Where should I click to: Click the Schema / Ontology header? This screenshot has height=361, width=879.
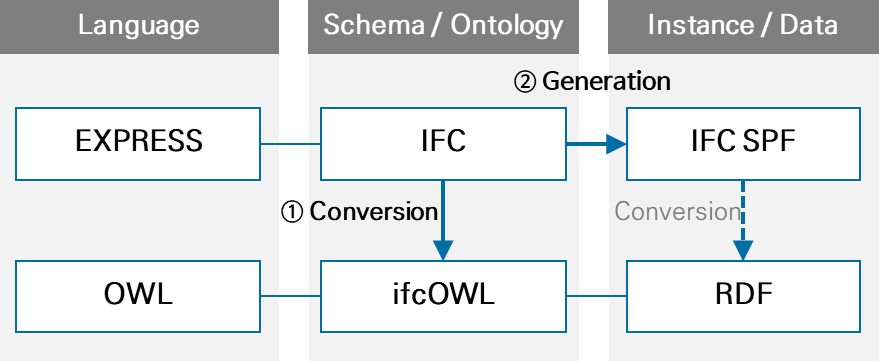(443, 26)
